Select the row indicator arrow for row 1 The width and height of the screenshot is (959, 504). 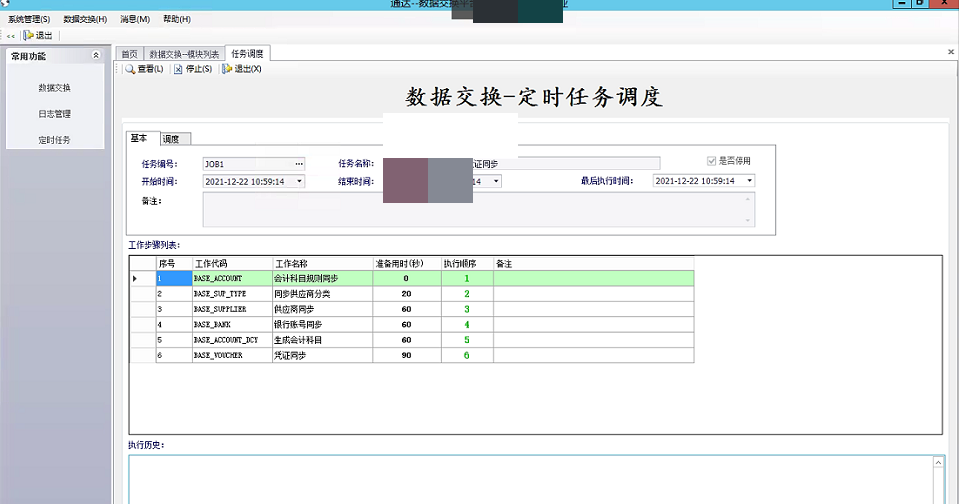click(x=135, y=278)
